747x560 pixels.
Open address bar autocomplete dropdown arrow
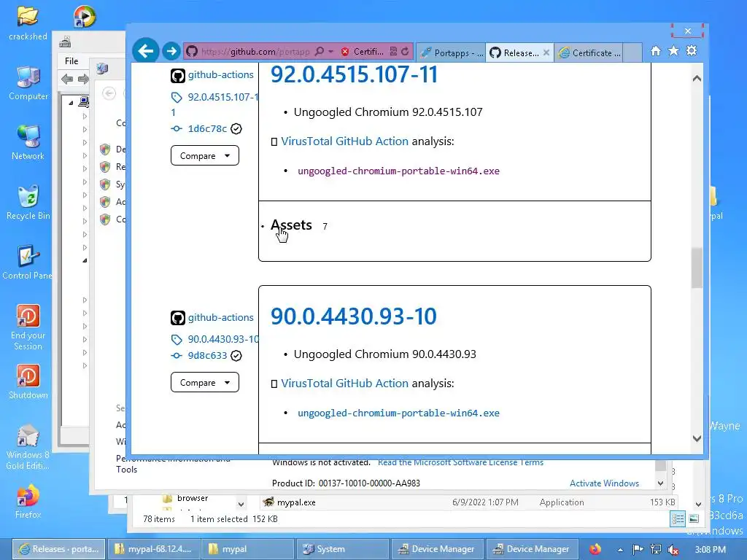[x=330, y=52]
